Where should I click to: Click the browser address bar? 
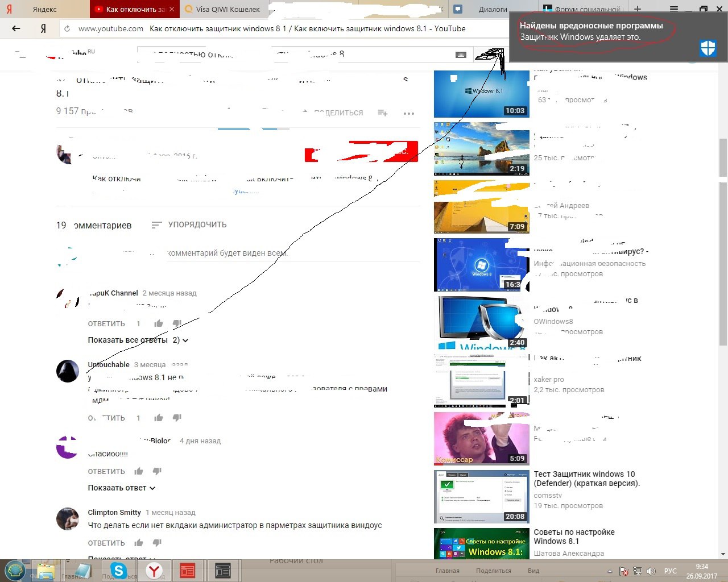pyautogui.click(x=284, y=28)
